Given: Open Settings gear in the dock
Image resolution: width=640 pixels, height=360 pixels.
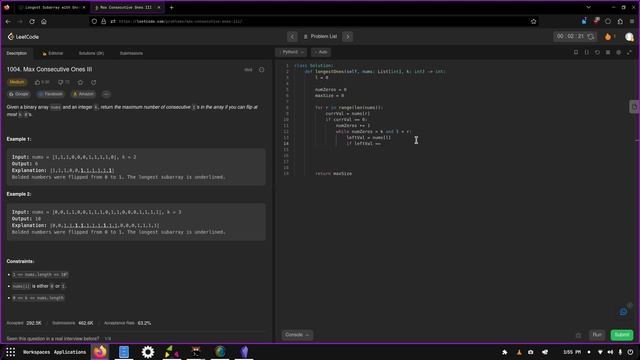Looking at the screenshot, I should (147, 352).
